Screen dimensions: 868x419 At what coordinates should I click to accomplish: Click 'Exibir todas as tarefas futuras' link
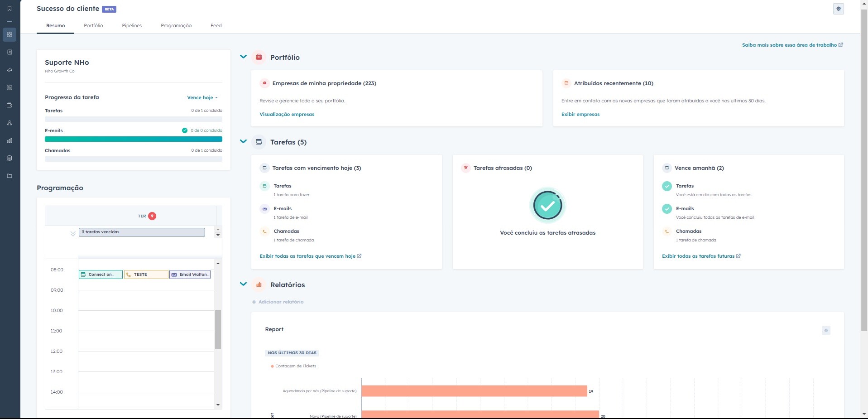(x=698, y=256)
